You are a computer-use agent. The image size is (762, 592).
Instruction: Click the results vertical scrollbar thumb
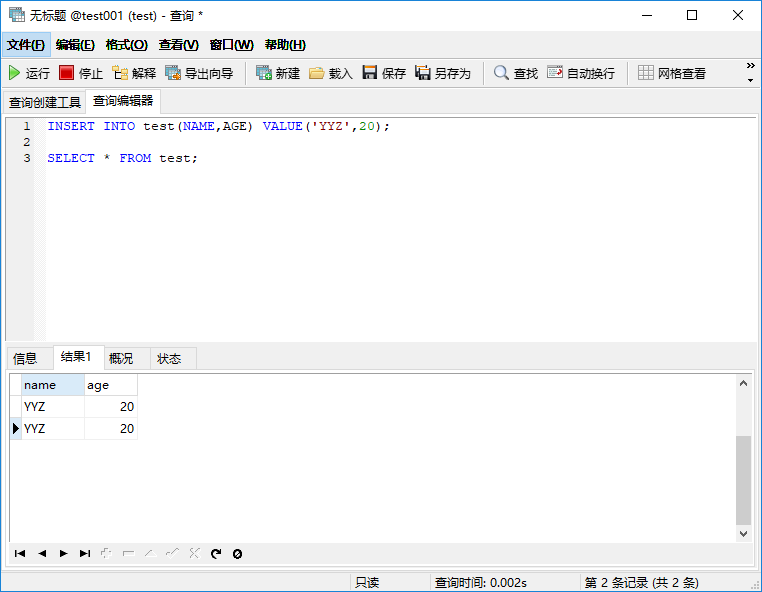743,480
